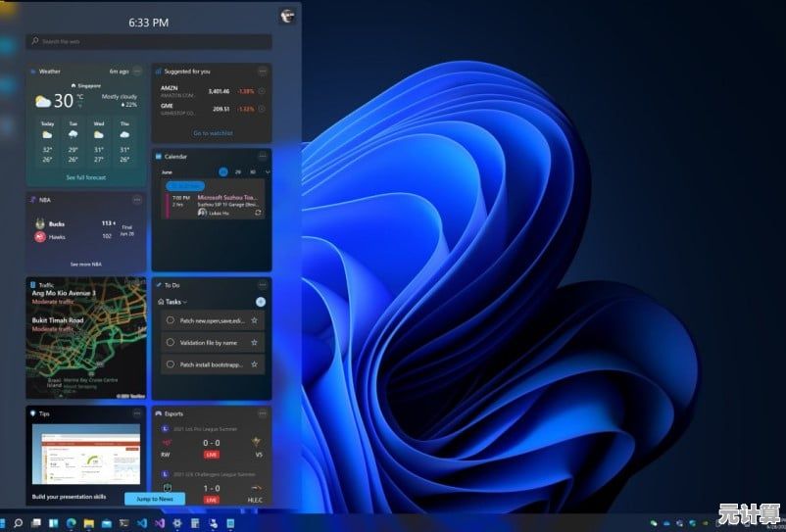The image size is (786, 532).
Task: Mark Patch new,open,save task complete
Action: pos(171,320)
